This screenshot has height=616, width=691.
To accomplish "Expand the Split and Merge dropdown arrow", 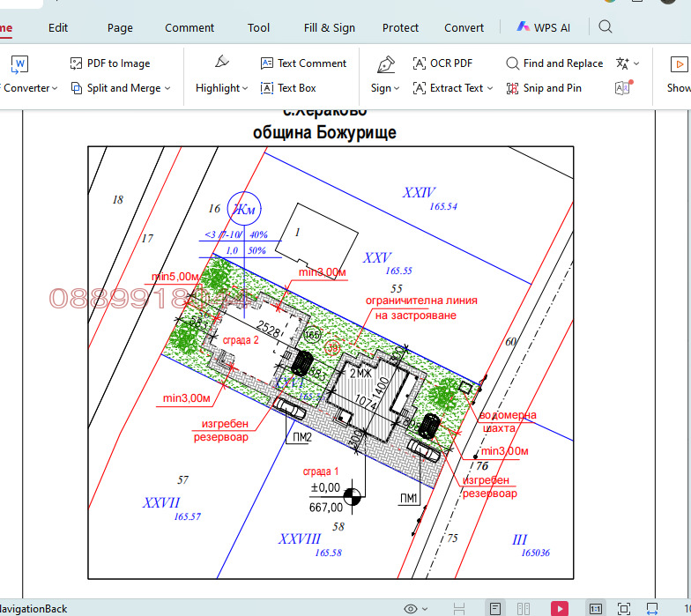I will click(167, 88).
